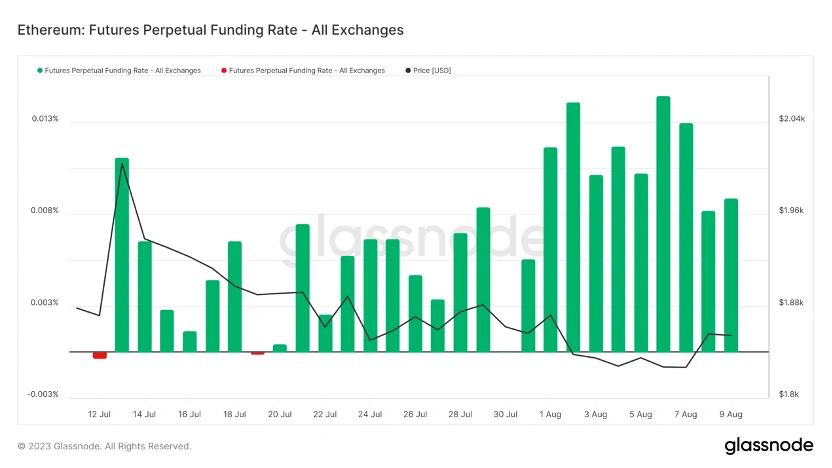The width and height of the screenshot is (832, 468).
Task: Click the 0.013% left axis label
Action: tap(45, 119)
